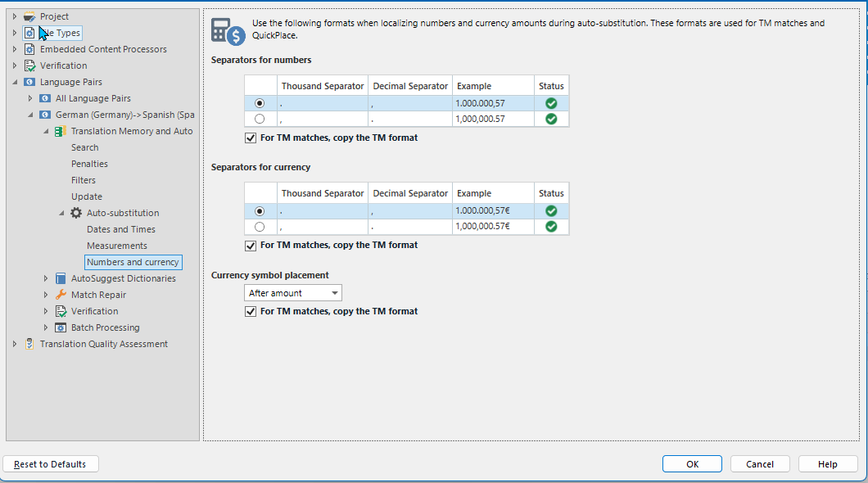Open the Update settings page

pos(87,197)
